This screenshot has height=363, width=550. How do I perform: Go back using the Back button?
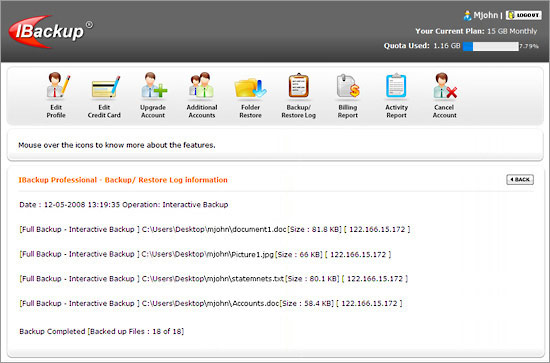pyautogui.click(x=520, y=180)
